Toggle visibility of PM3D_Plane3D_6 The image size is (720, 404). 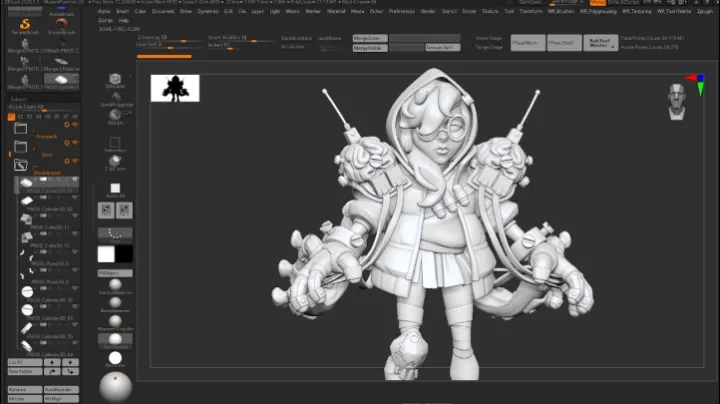point(75,252)
